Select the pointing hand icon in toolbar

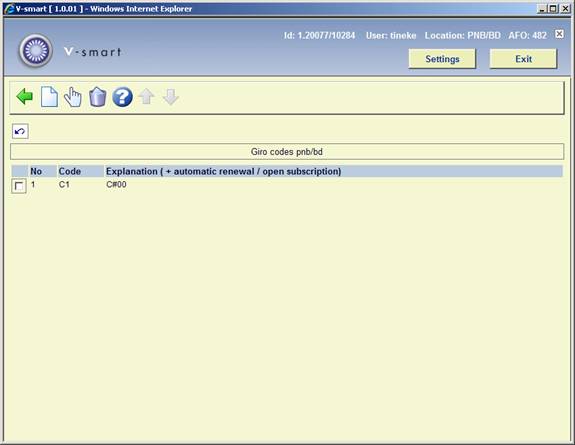73,97
